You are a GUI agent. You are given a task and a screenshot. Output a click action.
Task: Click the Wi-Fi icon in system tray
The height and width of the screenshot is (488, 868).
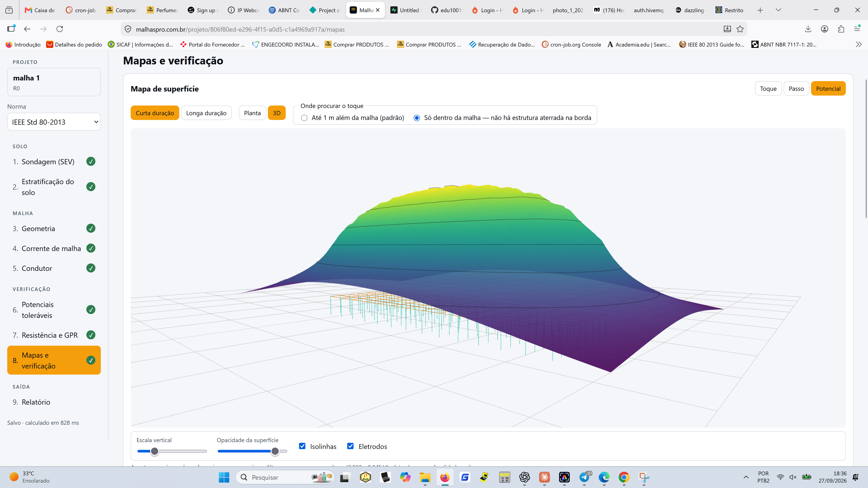(780, 477)
